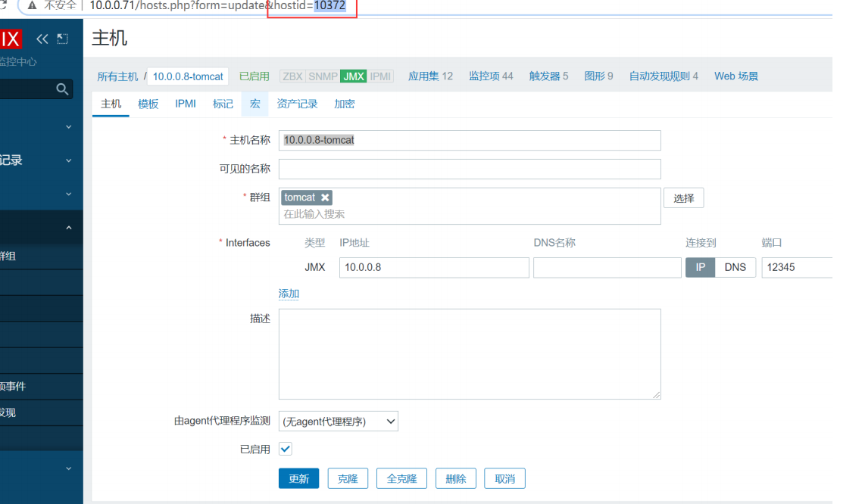Expand the third sidebar section chevron
Viewport: 865px width, 504px height.
tap(68, 194)
